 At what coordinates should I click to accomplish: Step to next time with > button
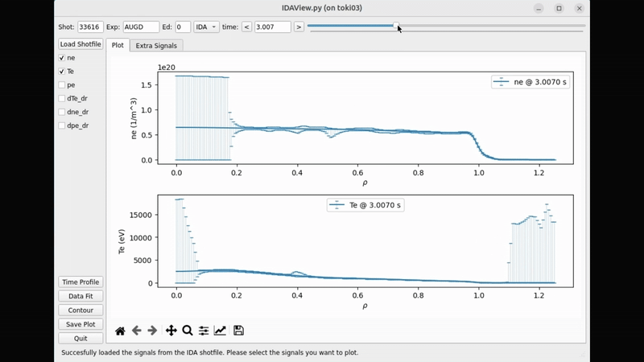[x=299, y=27]
